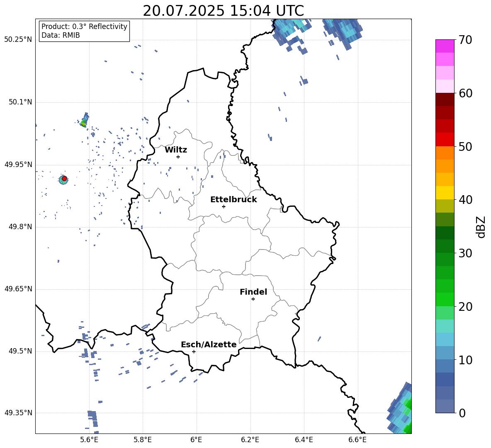Screen dimensions: 491x448
Task: Click the 30 tick on the colorbar
Action: (465, 253)
